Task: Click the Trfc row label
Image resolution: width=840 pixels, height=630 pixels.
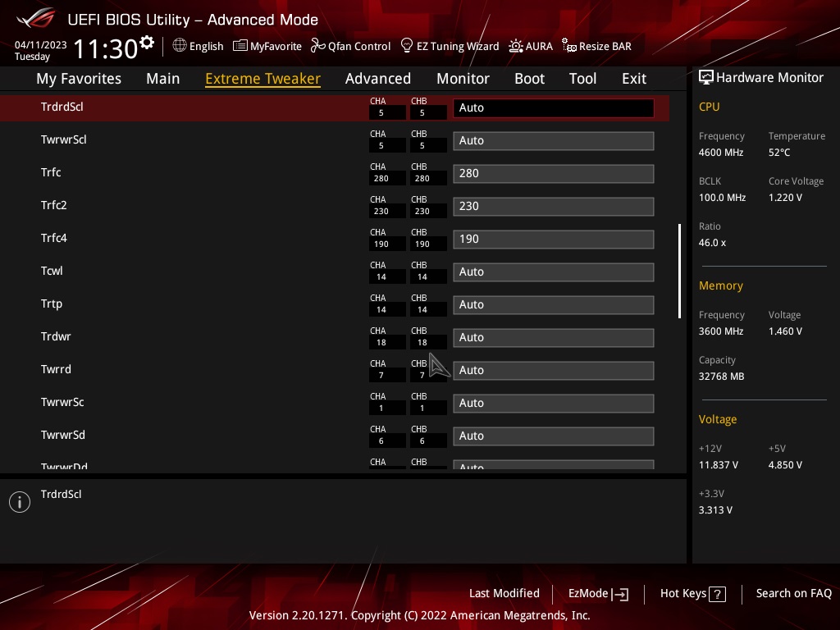Action: (x=51, y=172)
